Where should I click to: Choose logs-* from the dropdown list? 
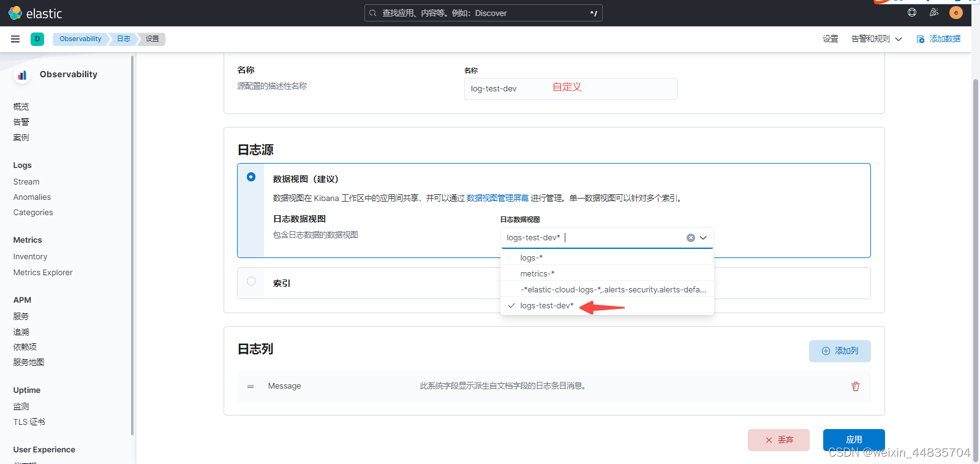[x=607, y=257]
